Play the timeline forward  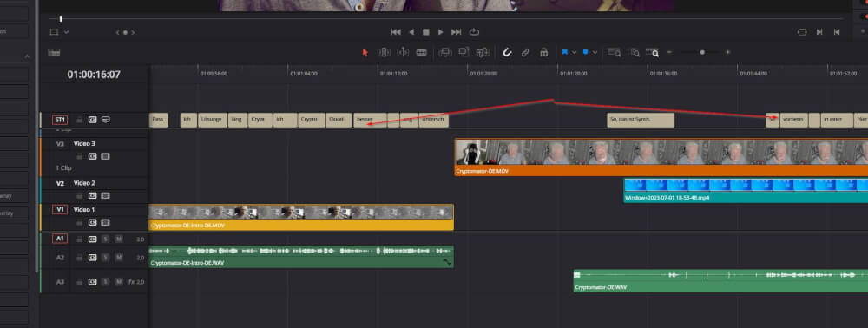pyautogui.click(x=441, y=32)
